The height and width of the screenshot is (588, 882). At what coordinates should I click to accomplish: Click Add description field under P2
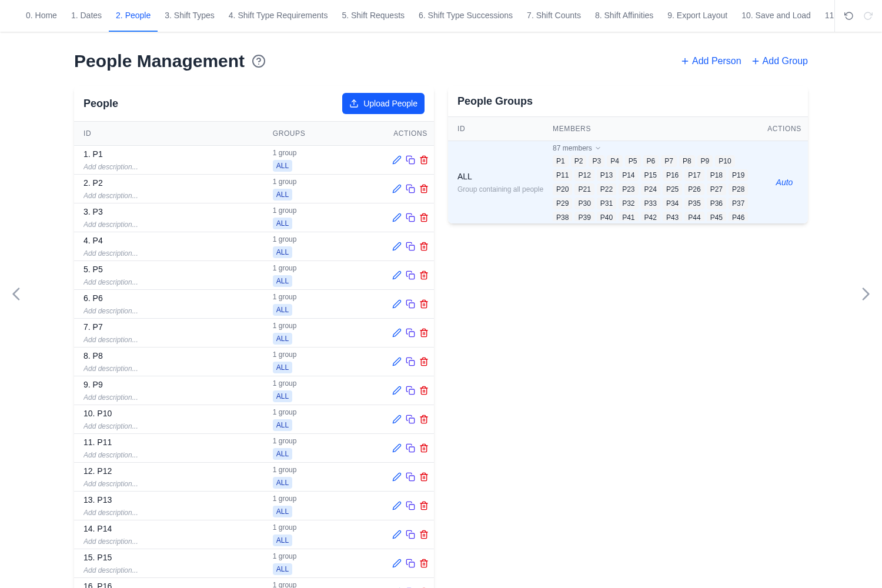coord(111,196)
